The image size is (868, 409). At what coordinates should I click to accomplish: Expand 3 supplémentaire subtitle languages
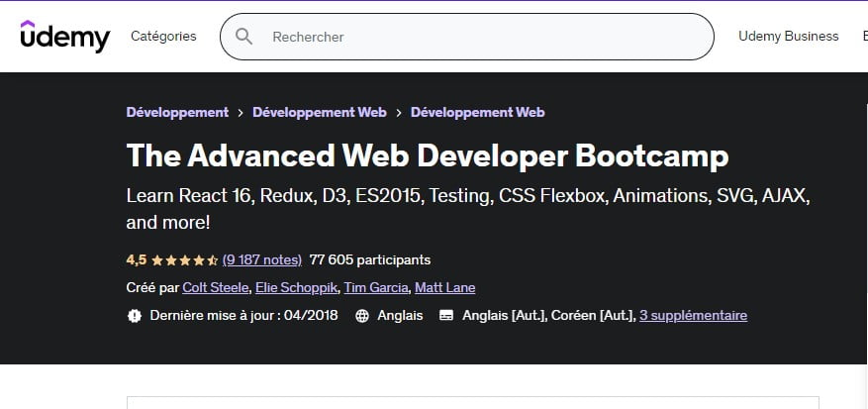click(x=693, y=315)
